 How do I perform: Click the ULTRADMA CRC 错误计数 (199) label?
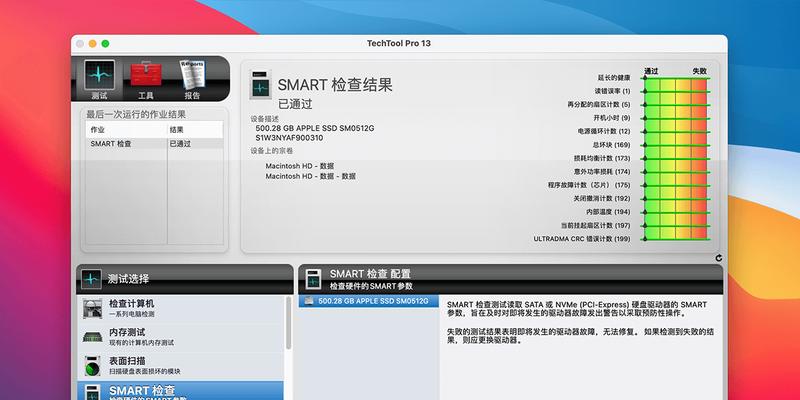pos(582,239)
